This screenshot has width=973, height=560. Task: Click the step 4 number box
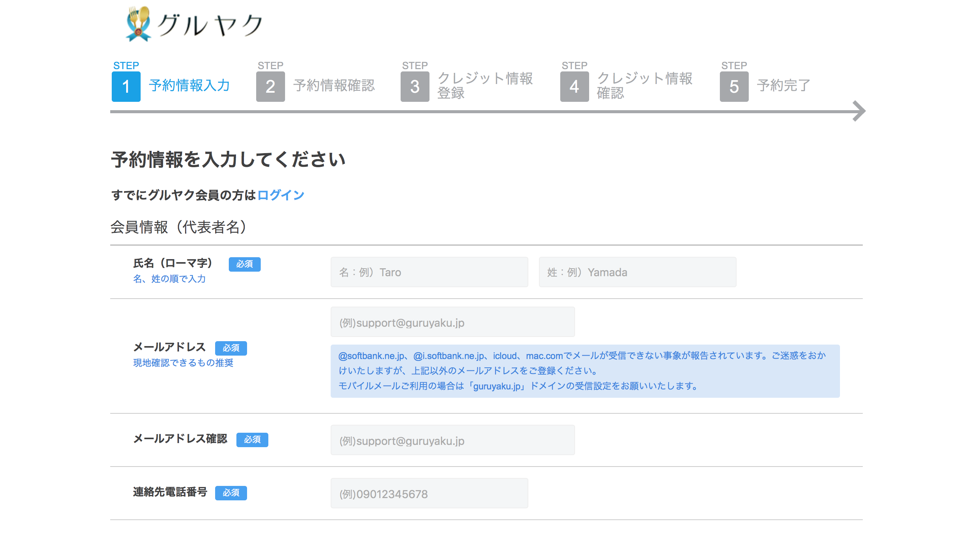pos(574,86)
